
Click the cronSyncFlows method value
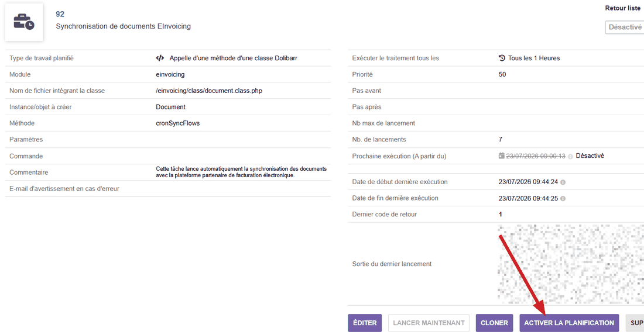[178, 123]
